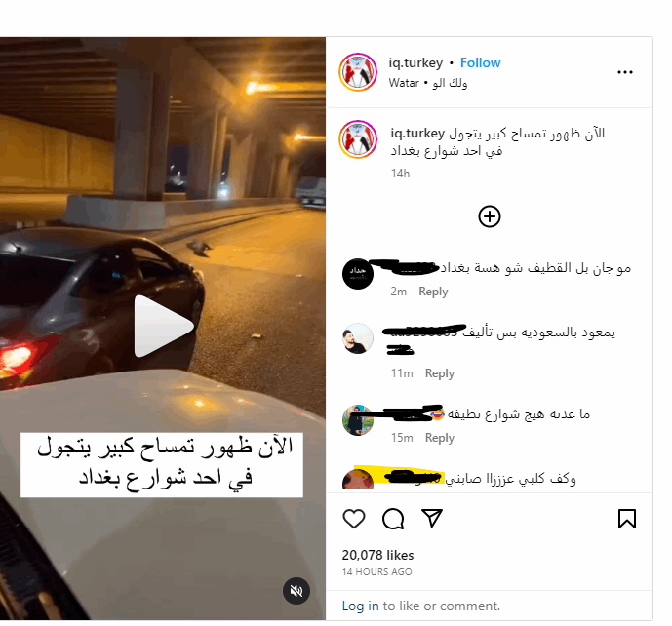Screen dimensions: 672x626
Task: Reply to the 2m-old comment
Action: (x=433, y=292)
